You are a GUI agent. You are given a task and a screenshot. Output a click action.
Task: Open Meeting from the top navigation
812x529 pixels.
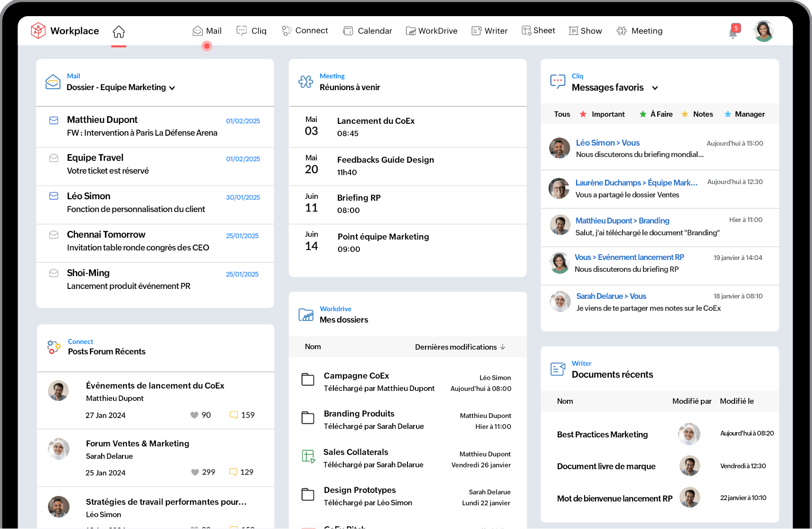[640, 31]
